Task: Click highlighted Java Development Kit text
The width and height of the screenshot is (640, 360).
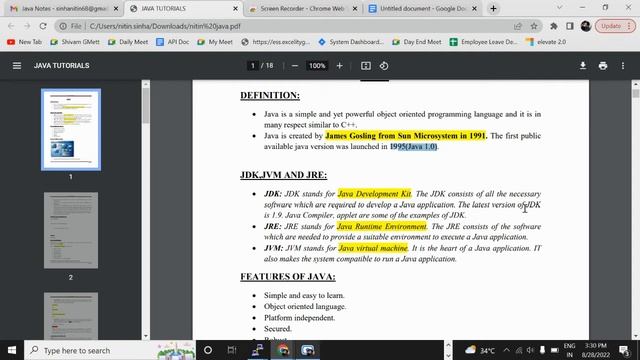Action: (x=374, y=194)
